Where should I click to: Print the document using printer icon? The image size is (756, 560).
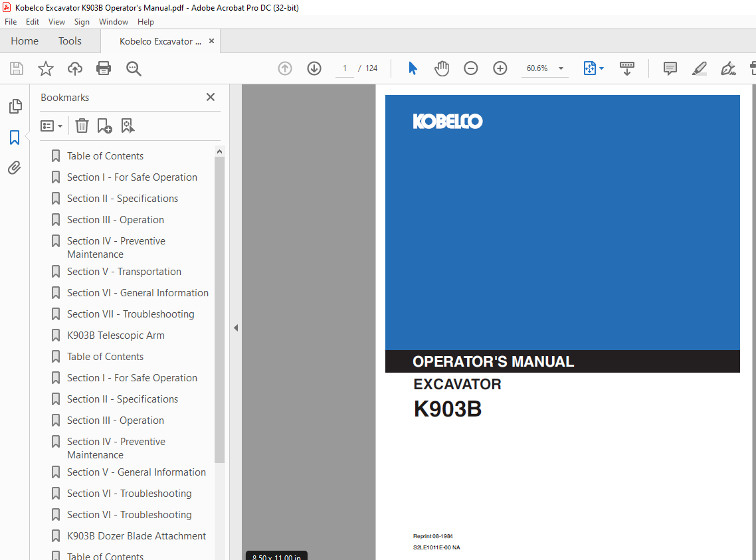coord(104,68)
